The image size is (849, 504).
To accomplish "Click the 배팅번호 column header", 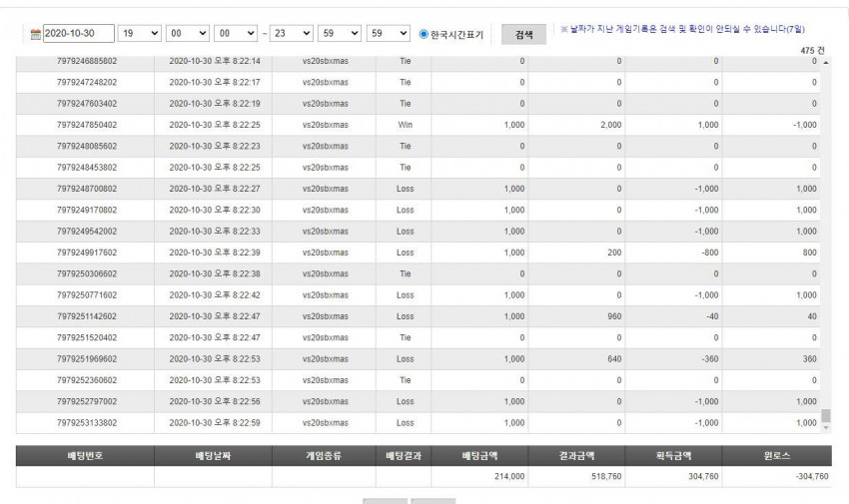I will 85,456.
